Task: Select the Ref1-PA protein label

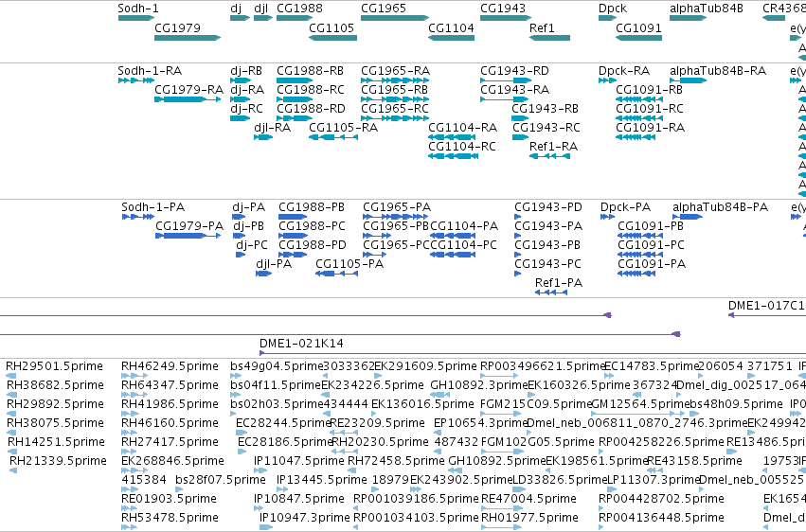Action: pos(559,283)
